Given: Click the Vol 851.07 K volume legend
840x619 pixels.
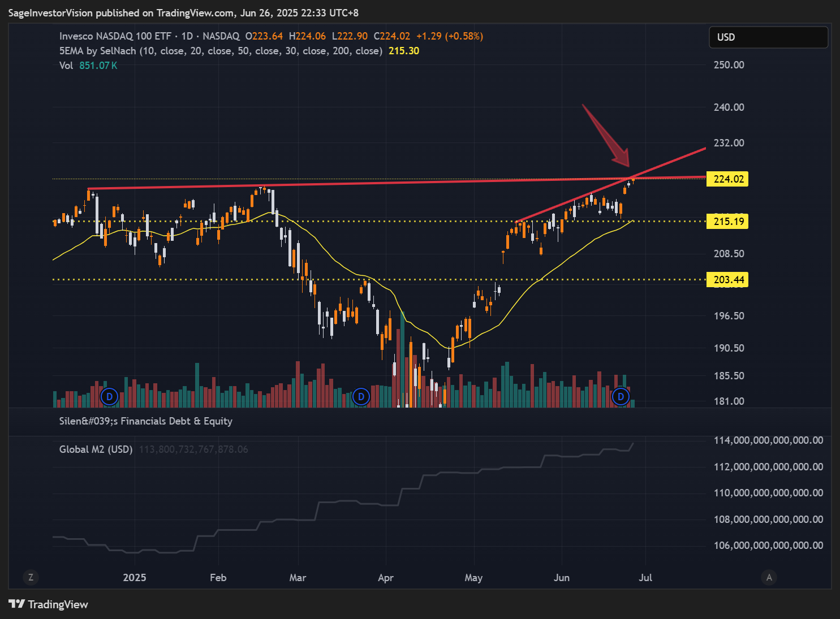Looking at the screenshot, I should (x=88, y=66).
